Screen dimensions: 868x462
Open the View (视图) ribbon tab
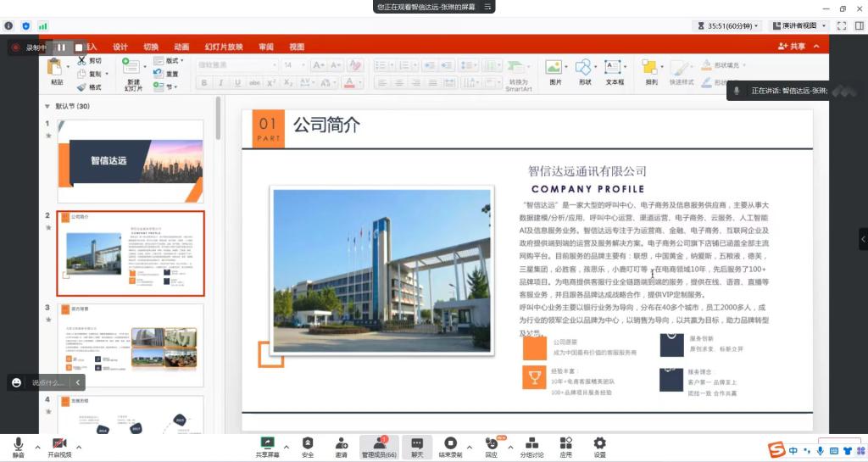coord(297,47)
